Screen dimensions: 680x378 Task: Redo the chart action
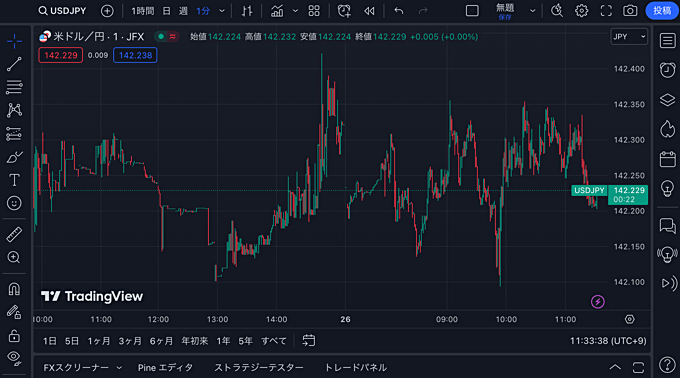point(423,11)
